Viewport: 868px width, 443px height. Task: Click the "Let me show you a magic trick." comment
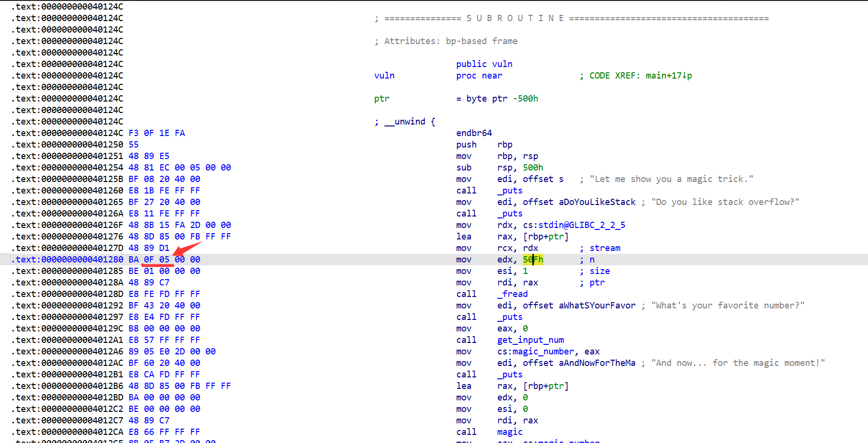671,179
